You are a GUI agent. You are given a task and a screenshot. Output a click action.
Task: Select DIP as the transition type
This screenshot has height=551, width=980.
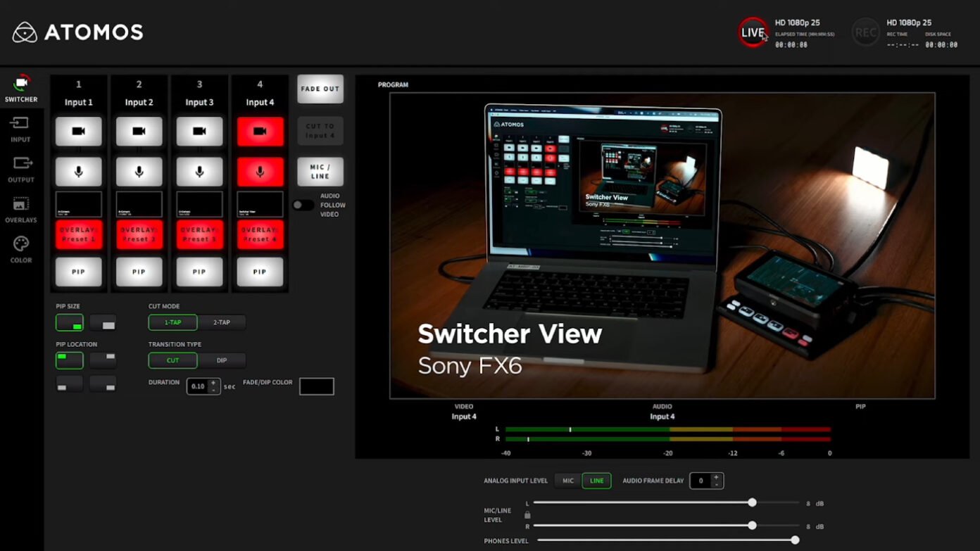click(x=220, y=360)
